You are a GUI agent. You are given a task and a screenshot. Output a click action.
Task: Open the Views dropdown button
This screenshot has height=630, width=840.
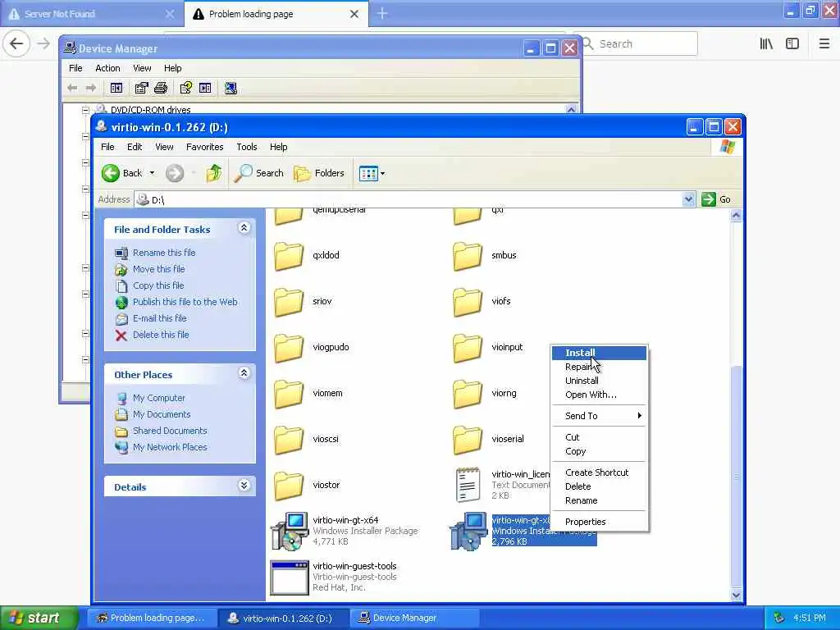tap(372, 174)
